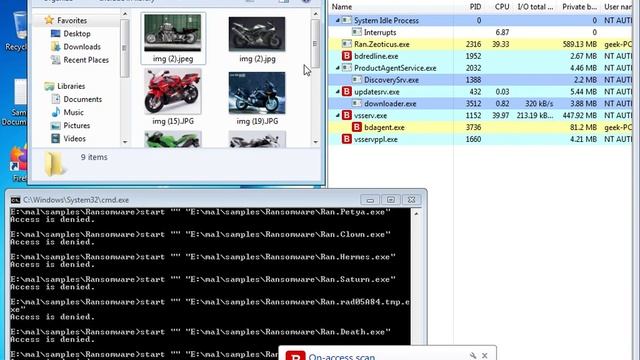640x360 pixels.
Task: Dismiss the On-access scan notification
Action: coord(484,356)
